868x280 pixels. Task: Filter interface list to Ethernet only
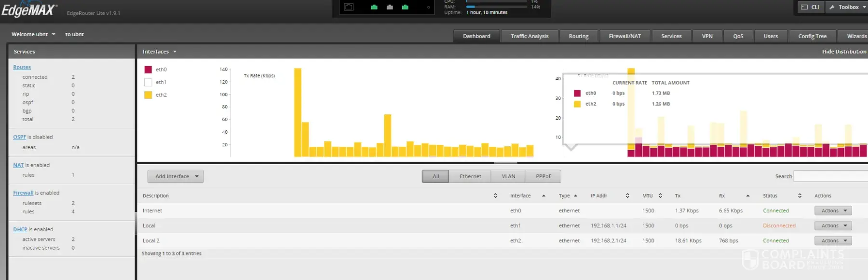pyautogui.click(x=470, y=177)
